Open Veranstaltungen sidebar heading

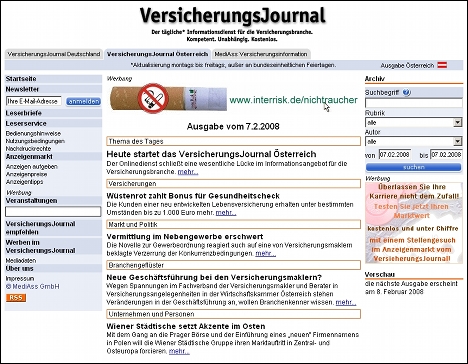pos(31,201)
